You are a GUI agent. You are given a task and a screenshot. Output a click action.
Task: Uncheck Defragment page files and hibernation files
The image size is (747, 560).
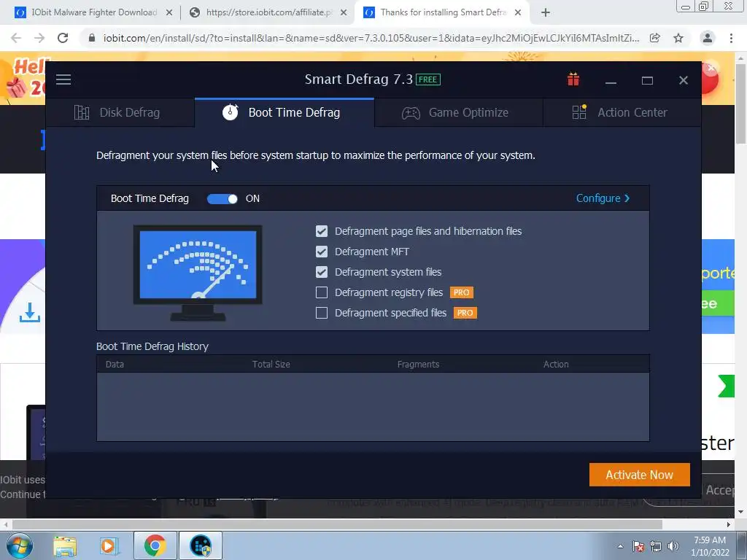click(x=322, y=231)
